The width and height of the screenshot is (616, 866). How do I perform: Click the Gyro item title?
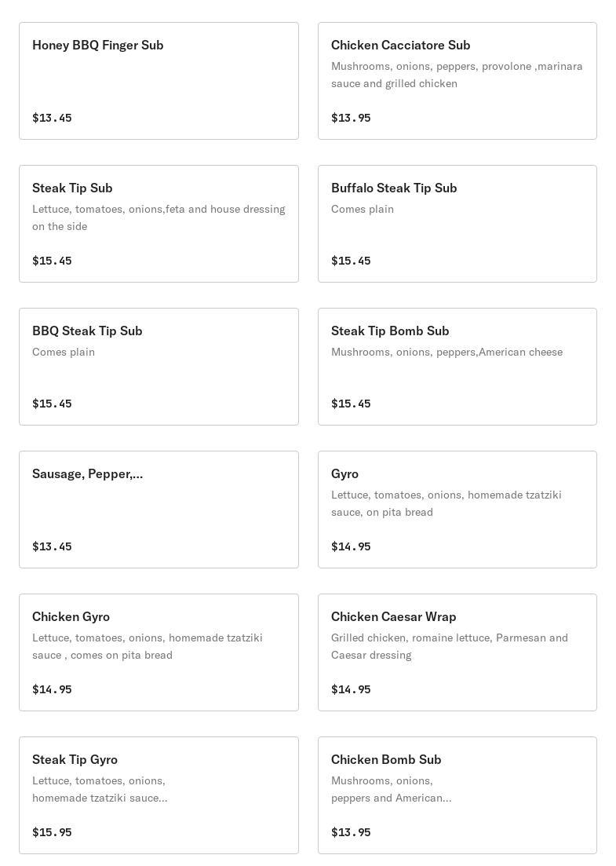[x=344, y=474]
